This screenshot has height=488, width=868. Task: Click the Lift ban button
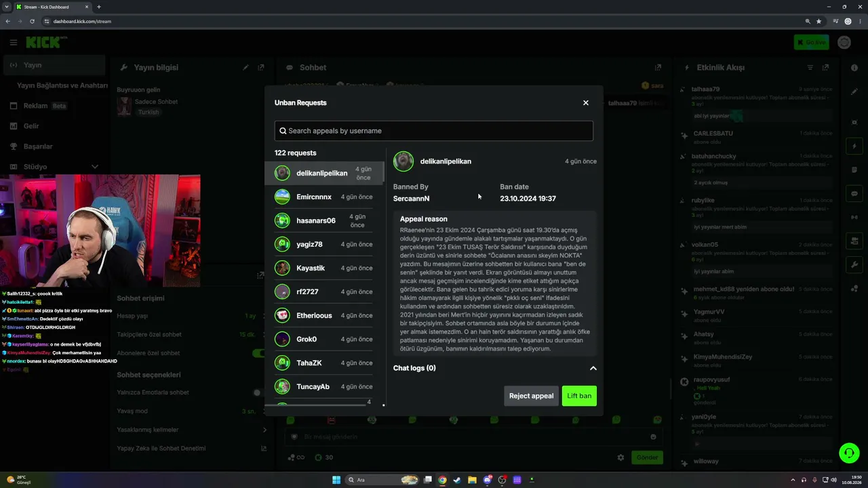click(579, 396)
